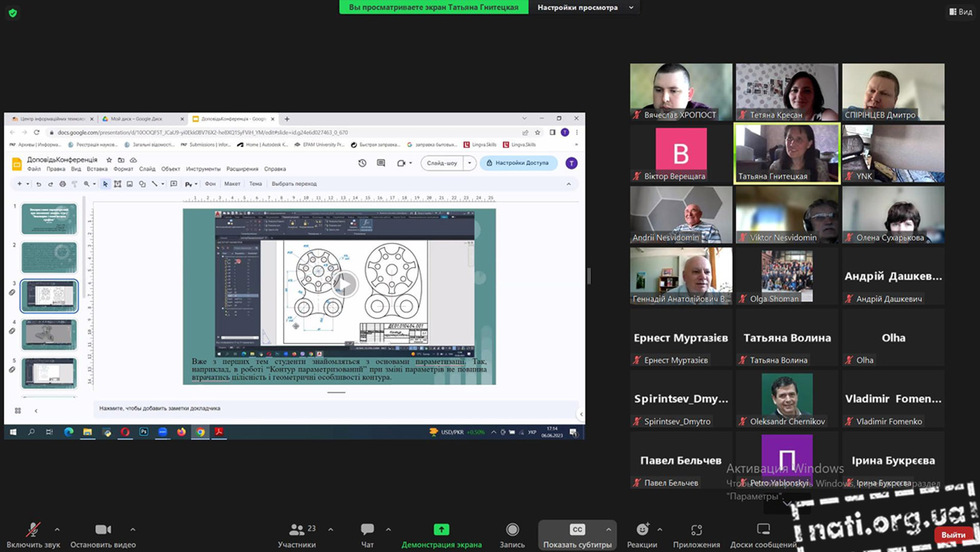
Task: Open the Участники participants panel
Action: click(x=297, y=535)
